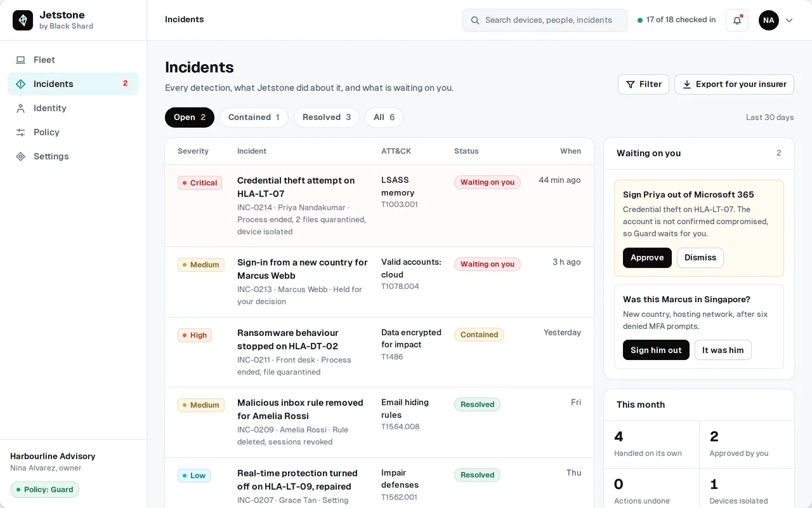Sort by the When column header

(570, 151)
